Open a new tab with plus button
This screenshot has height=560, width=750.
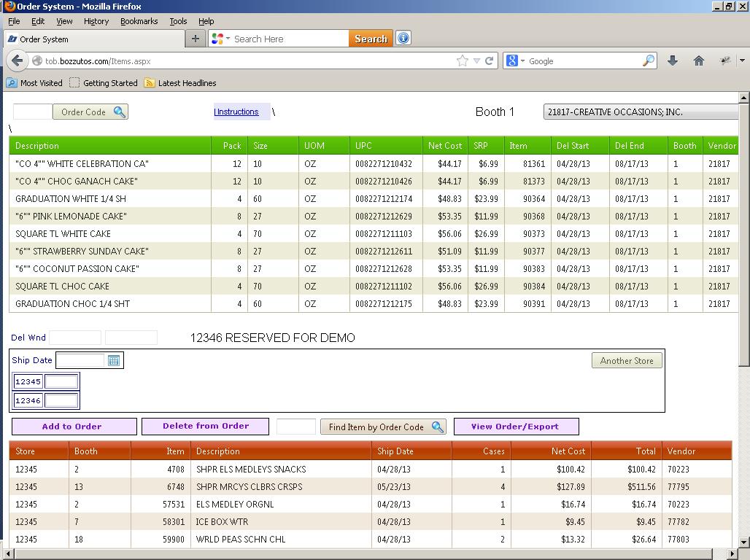coord(195,39)
